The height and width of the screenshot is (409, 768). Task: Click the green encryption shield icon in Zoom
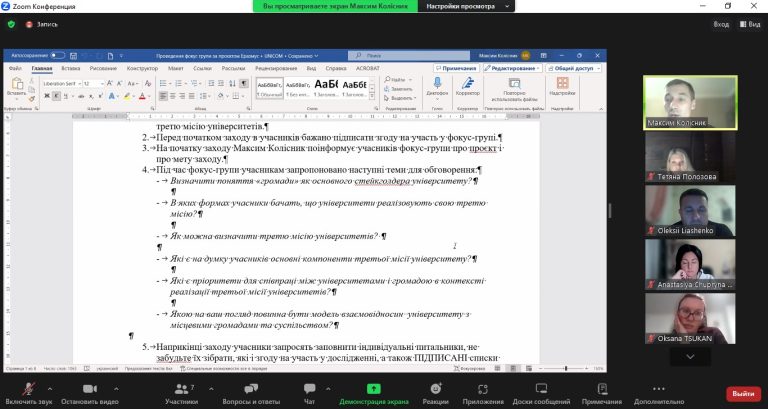11,24
